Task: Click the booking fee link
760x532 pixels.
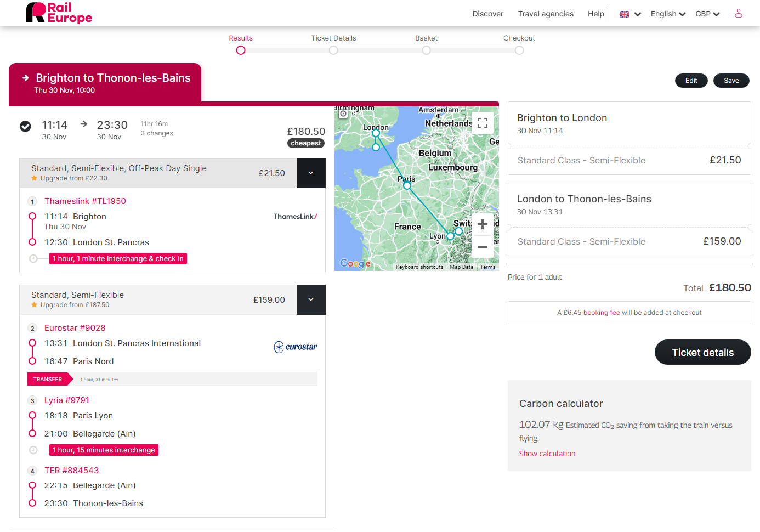Action: tap(602, 313)
